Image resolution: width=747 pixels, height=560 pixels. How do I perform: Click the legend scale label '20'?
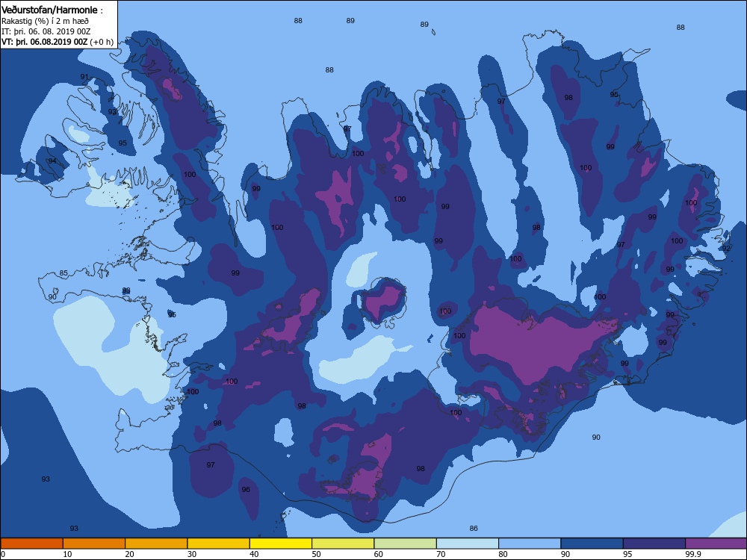[x=129, y=554]
